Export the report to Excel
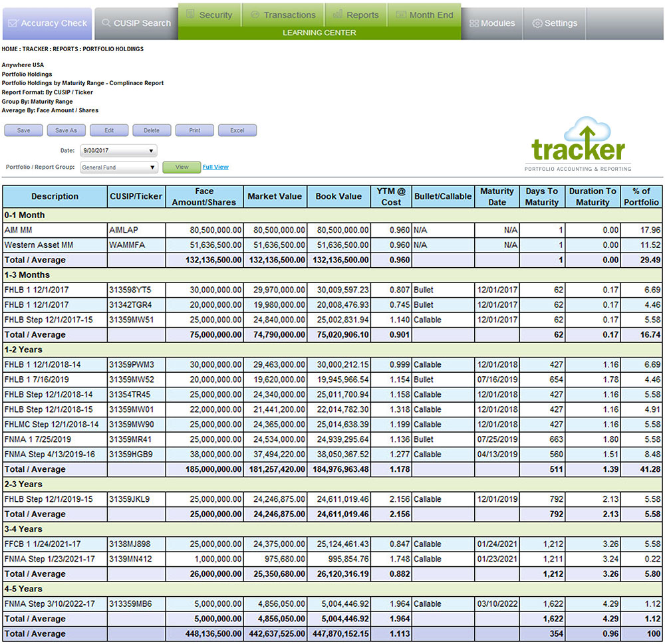This screenshot has width=665, height=644. tap(237, 130)
